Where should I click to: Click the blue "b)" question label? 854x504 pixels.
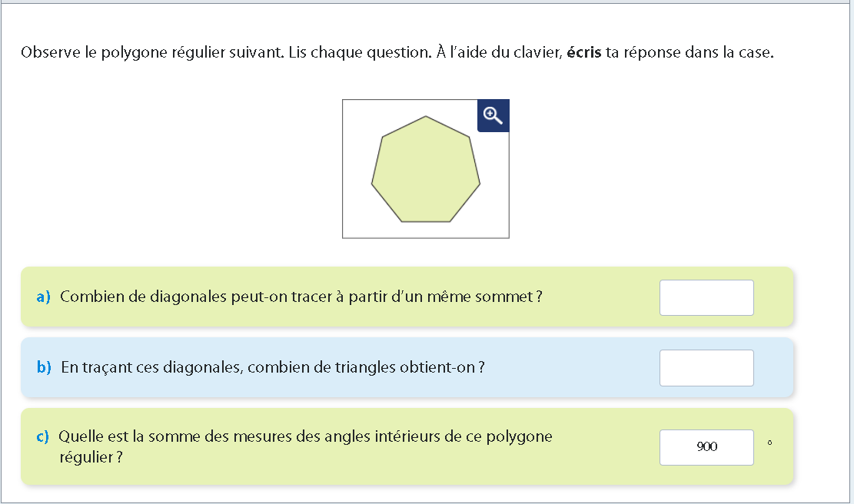click(x=44, y=368)
